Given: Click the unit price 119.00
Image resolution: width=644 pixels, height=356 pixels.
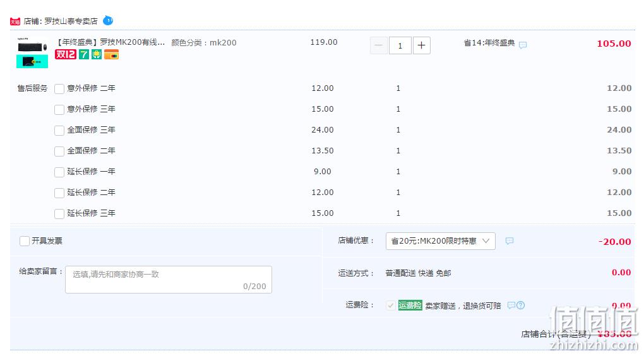Looking at the screenshot, I should pyautogui.click(x=324, y=42).
